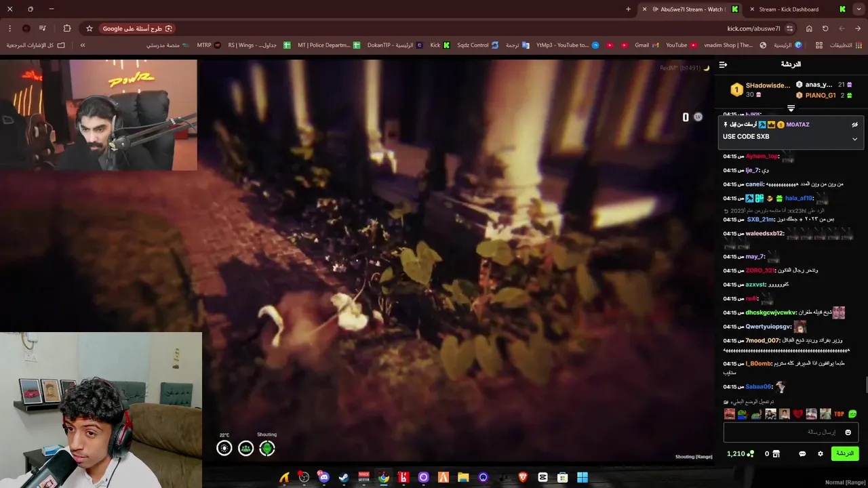View the 1,210 channel points balance

[740, 453]
